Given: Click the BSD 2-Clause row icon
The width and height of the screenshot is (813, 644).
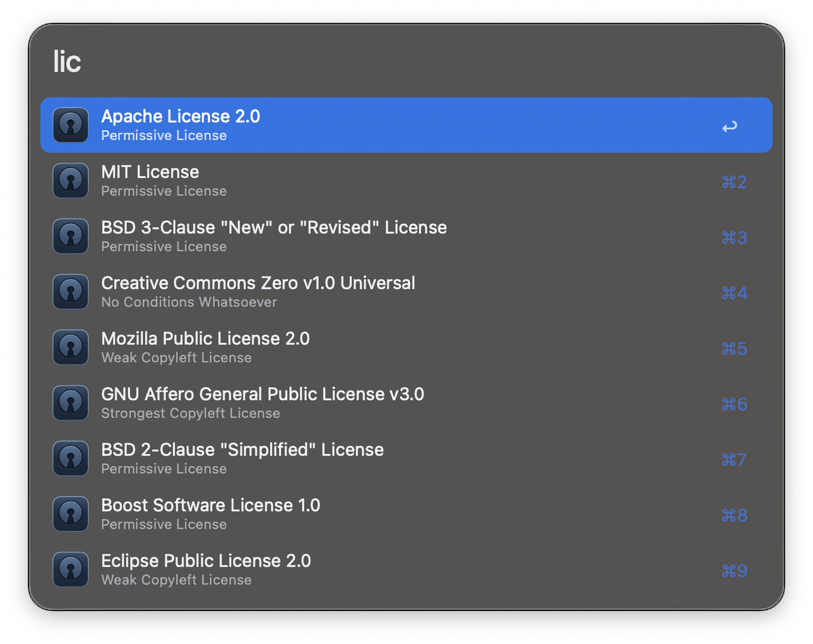Looking at the screenshot, I should [70, 458].
